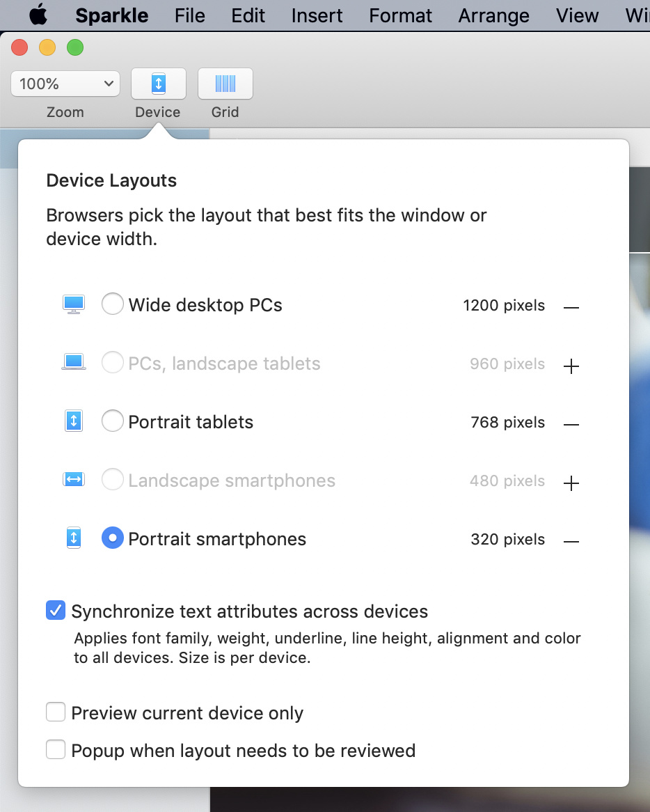Open the Device layouts toolbar button

click(159, 84)
